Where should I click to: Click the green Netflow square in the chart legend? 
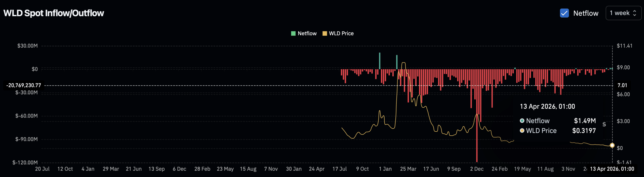(293, 33)
